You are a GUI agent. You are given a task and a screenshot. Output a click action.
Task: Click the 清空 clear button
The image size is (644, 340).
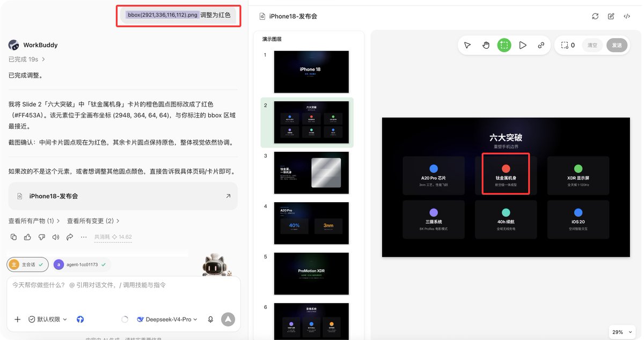[592, 46]
